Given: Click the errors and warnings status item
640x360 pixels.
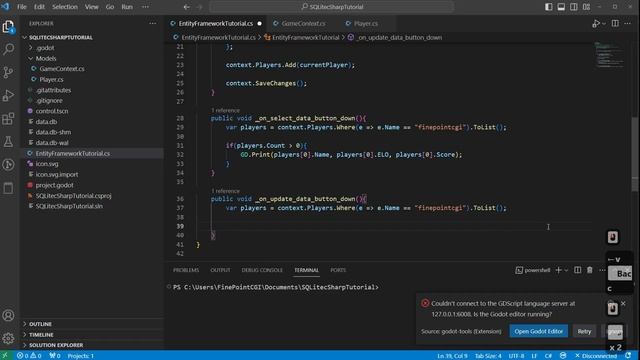Looking at the screenshot, I should pyautogui.click(x=29, y=356).
